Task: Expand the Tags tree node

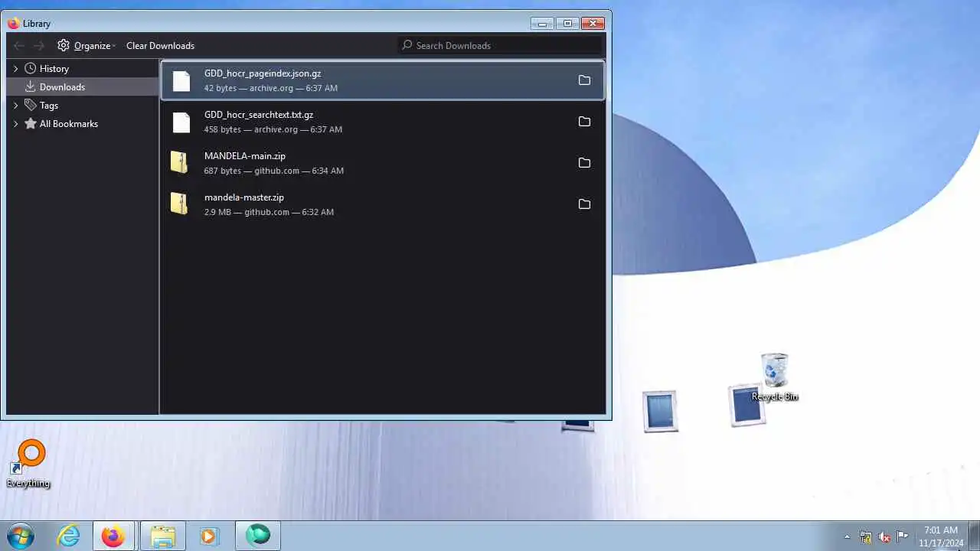Action: (15, 106)
